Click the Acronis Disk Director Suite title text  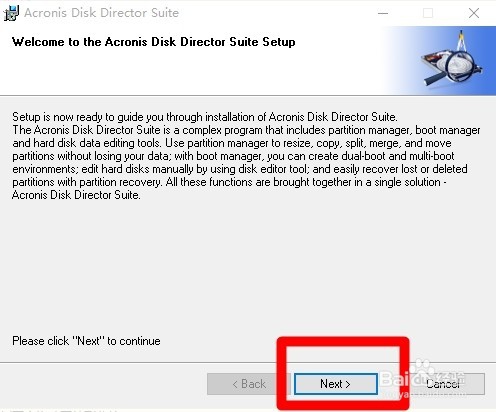coord(102,13)
